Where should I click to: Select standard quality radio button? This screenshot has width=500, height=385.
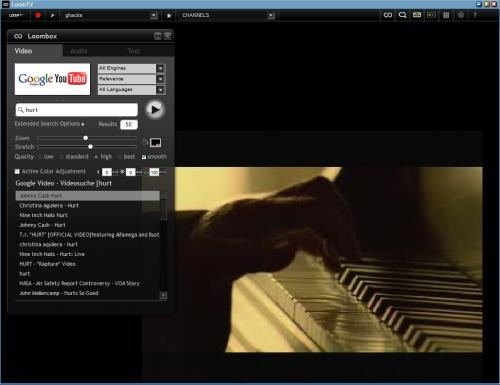pyautogui.click(x=61, y=157)
